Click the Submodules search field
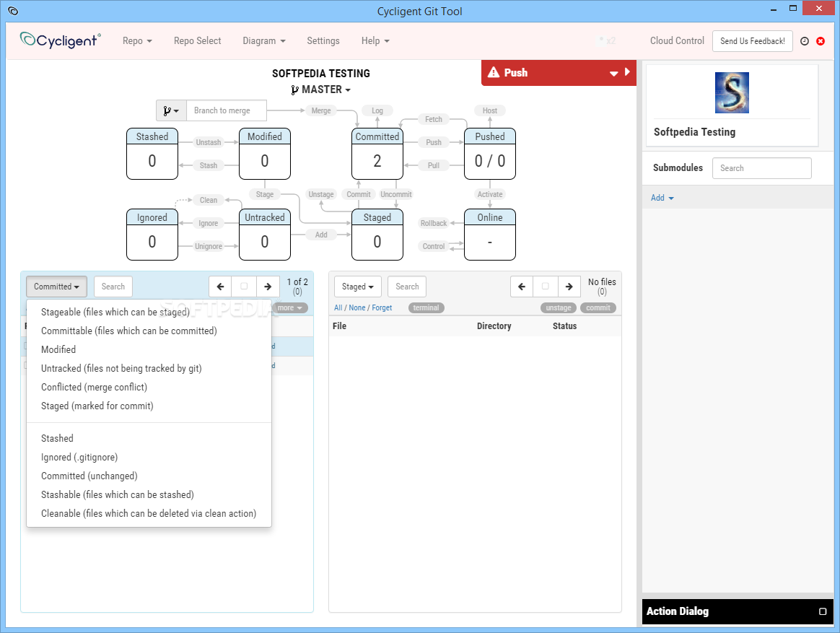The height and width of the screenshot is (633, 840). pyautogui.click(x=762, y=168)
